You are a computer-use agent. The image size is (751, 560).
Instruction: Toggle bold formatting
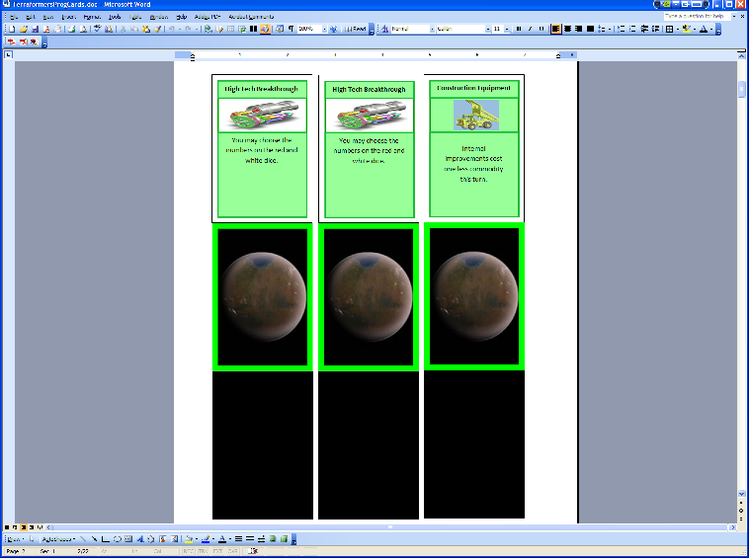coord(519,29)
